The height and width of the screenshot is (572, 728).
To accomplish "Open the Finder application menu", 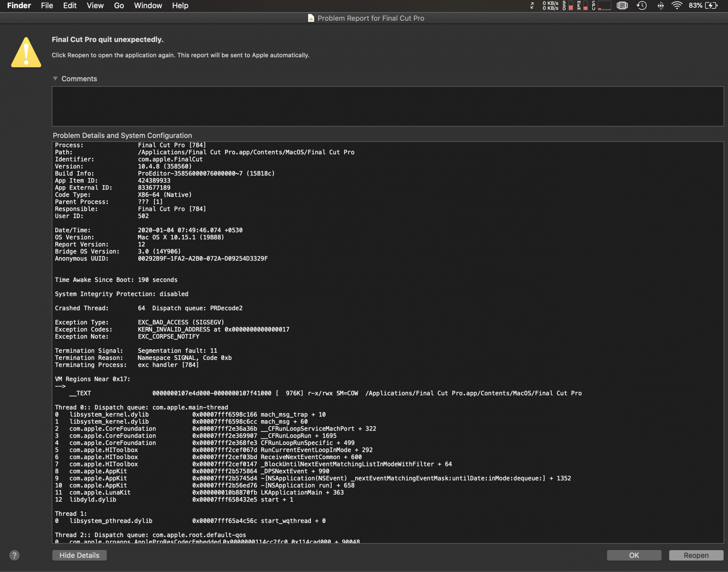I will point(19,5).
